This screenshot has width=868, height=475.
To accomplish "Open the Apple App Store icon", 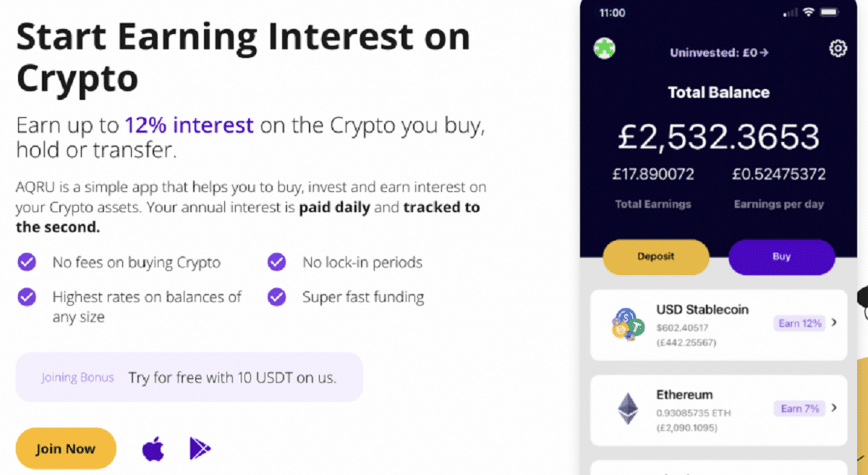I will pos(153,449).
